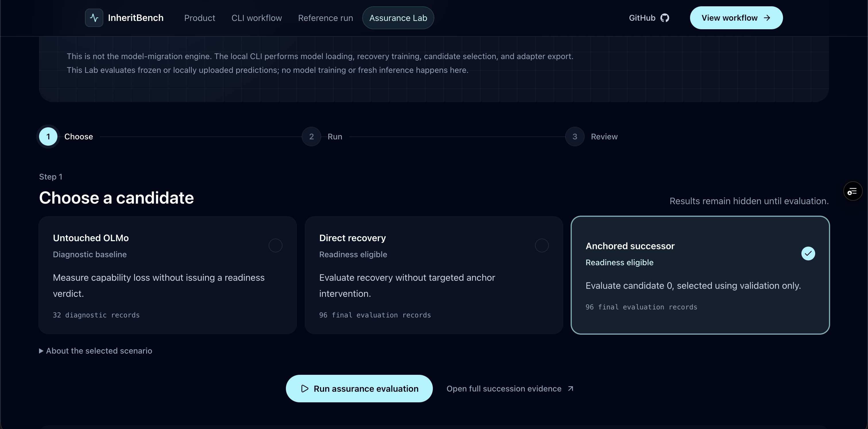Select the Assurance Lab tab
The image size is (868, 429).
398,18
